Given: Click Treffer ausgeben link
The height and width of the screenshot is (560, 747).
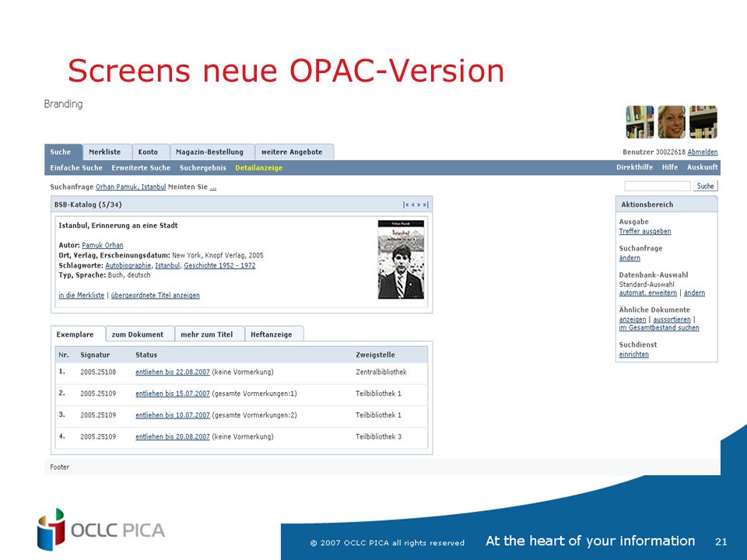Looking at the screenshot, I should coord(645,232).
